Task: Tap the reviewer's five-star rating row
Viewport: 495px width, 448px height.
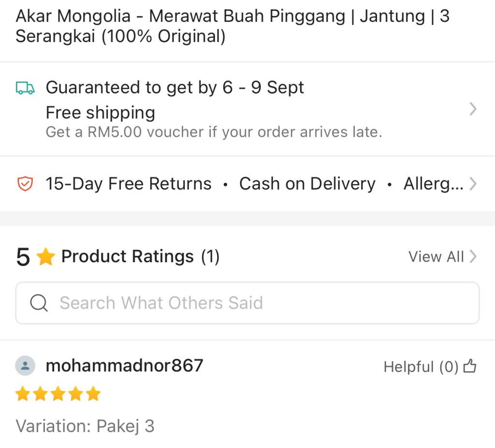Action: pyautogui.click(x=58, y=394)
